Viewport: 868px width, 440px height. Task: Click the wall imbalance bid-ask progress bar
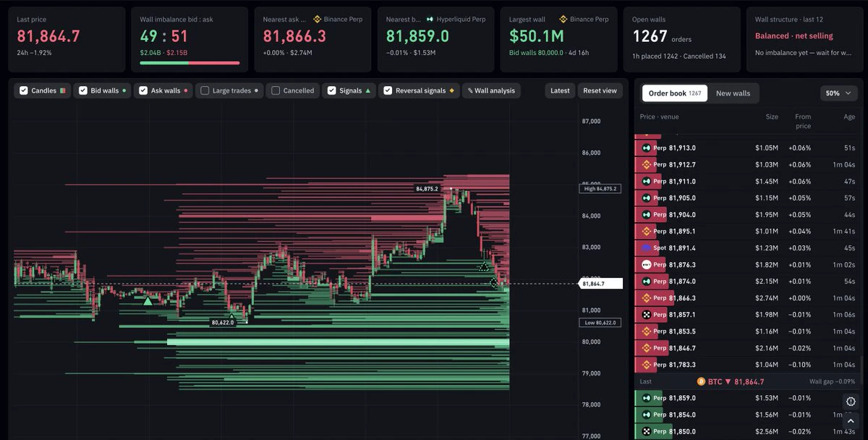(190, 63)
